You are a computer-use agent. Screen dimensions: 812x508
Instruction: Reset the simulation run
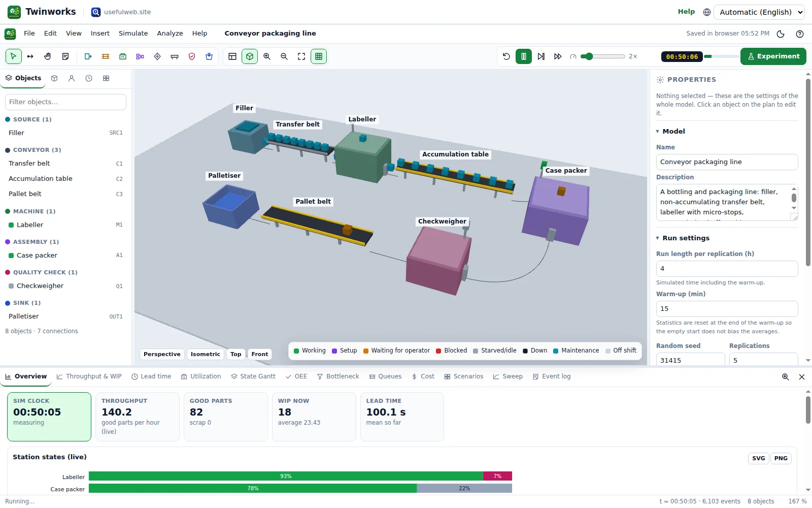tap(506, 56)
